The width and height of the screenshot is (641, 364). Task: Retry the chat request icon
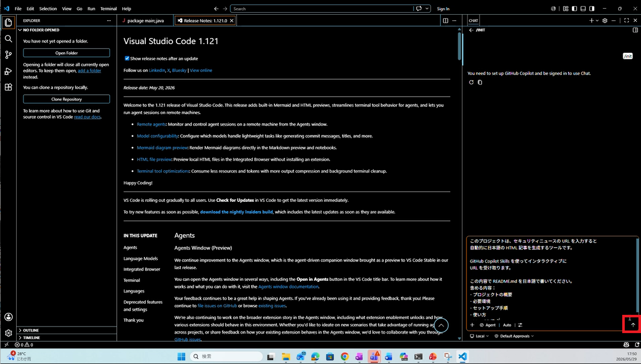point(471,82)
